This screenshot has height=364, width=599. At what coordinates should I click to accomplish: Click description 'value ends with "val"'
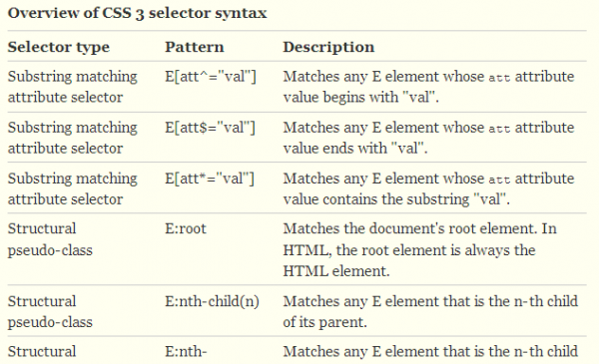click(355, 149)
